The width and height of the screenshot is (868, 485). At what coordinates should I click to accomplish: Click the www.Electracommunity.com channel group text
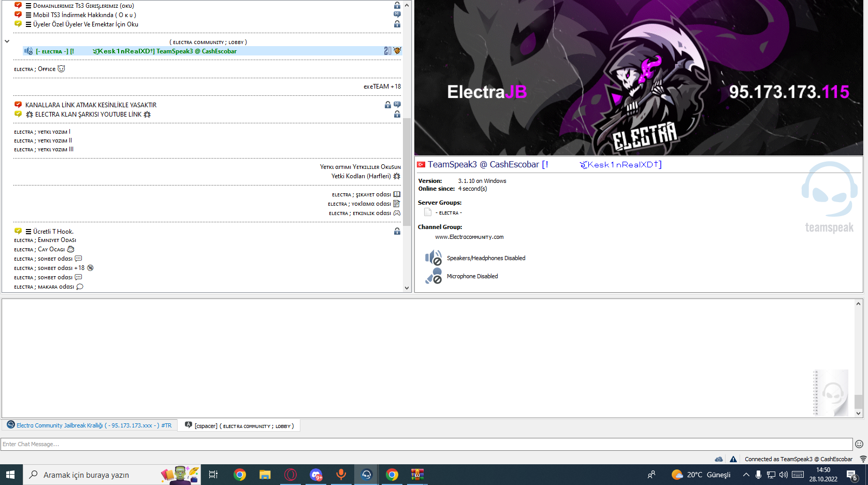point(469,237)
